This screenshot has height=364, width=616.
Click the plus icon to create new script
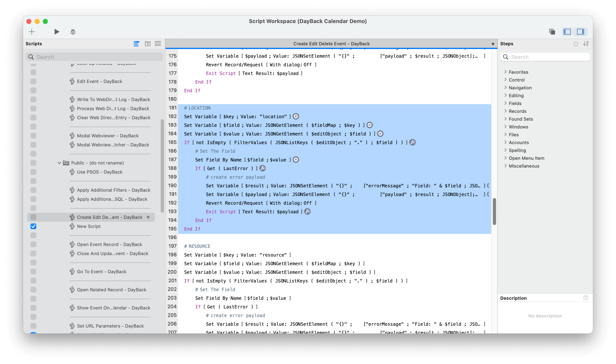coord(32,32)
